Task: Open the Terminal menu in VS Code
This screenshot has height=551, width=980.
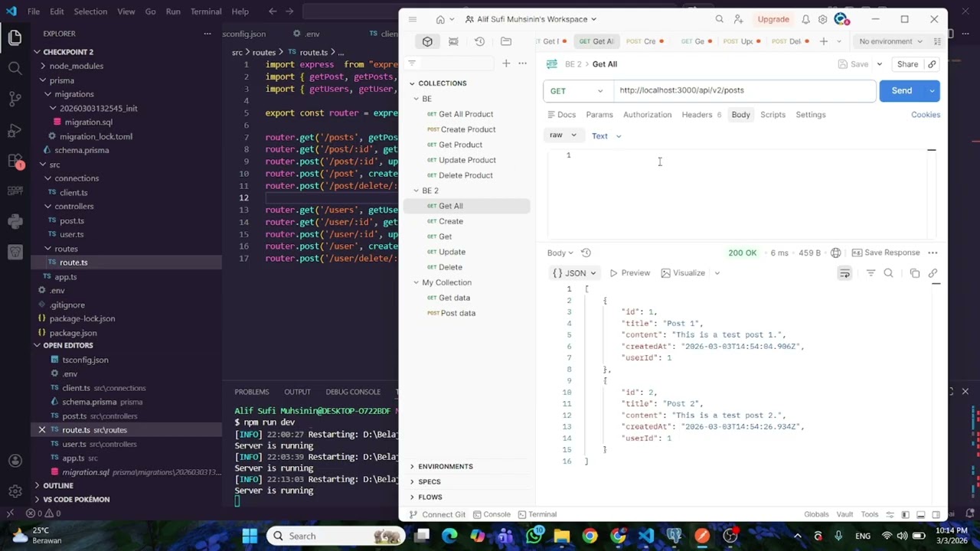Action: pos(205,11)
